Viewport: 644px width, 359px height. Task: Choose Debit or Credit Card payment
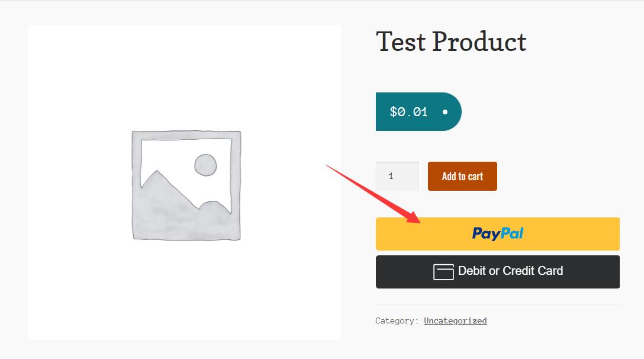pyautogui.click(x=497, y=272)
